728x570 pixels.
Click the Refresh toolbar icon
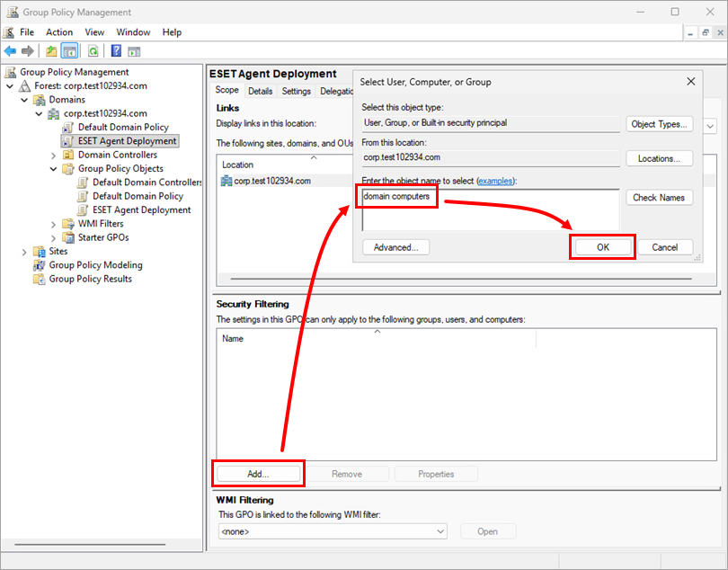(x=93, y=51)
